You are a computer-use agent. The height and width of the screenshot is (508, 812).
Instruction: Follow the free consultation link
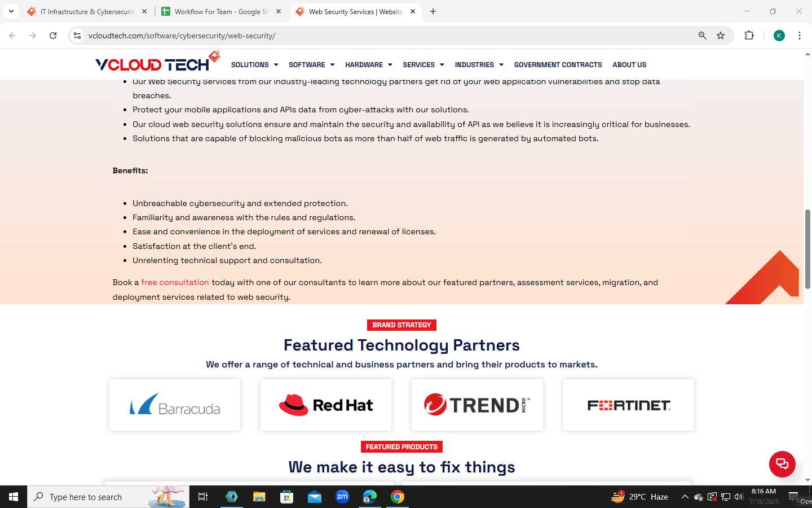click(175, 282)
